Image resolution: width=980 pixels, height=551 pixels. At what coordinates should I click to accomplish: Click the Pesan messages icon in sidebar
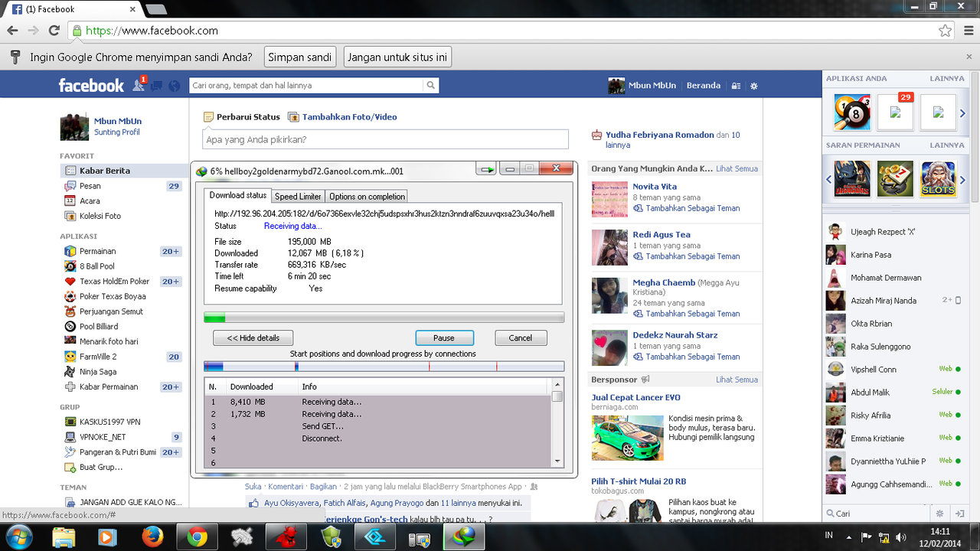[70, 186]
